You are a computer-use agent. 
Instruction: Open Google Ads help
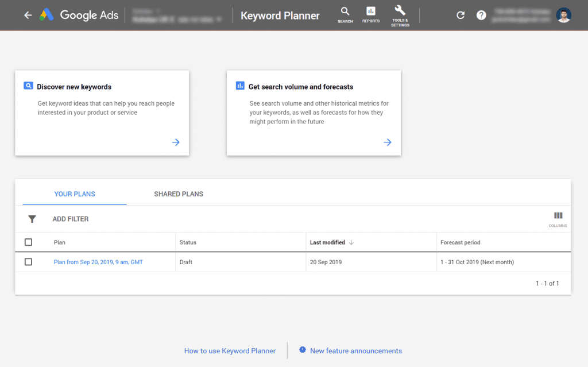[481, 15]
